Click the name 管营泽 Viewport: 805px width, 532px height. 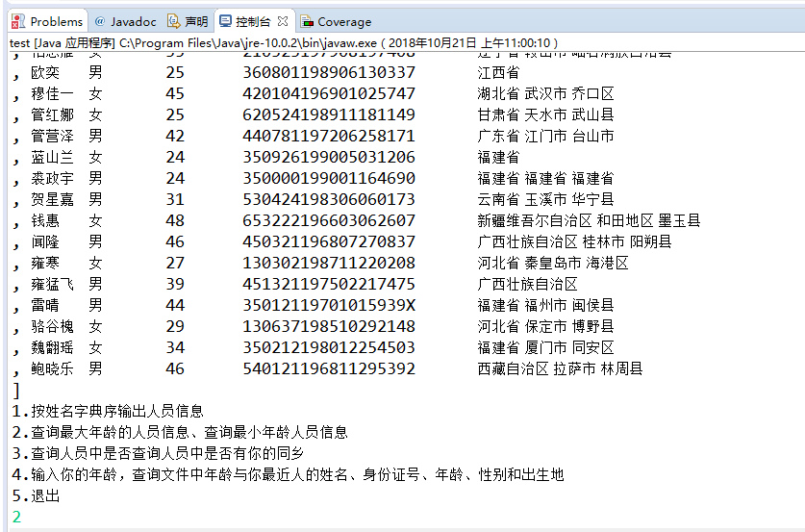pyautogui.click(x=52, y=136)
